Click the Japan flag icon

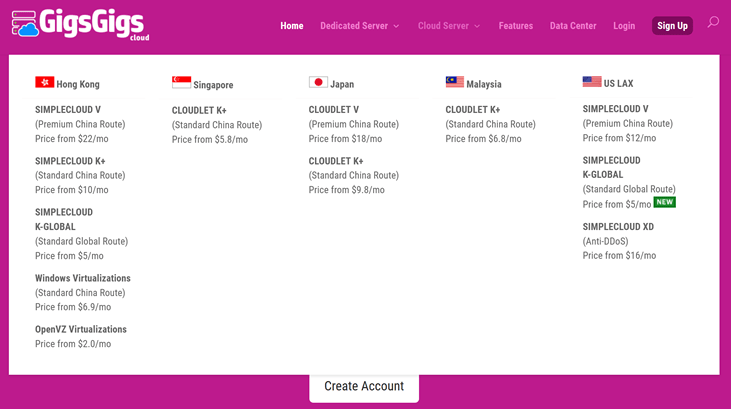[x=318, y=83]
